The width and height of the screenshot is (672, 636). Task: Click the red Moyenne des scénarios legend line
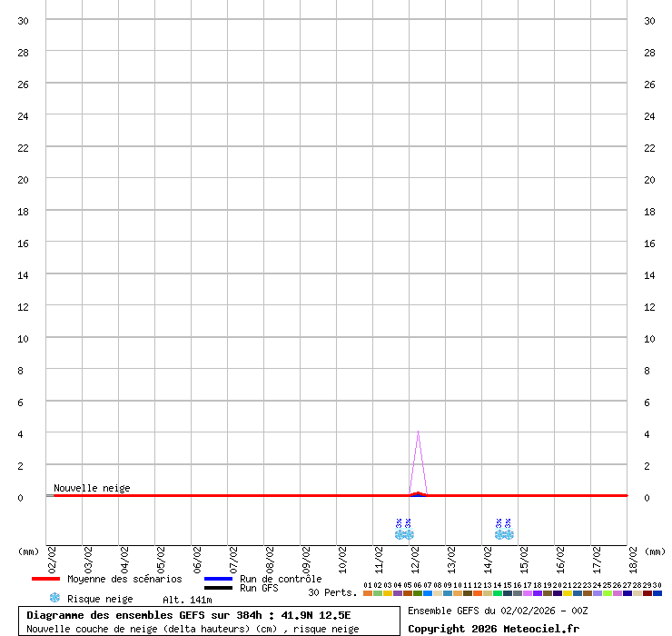pos(44,579)
